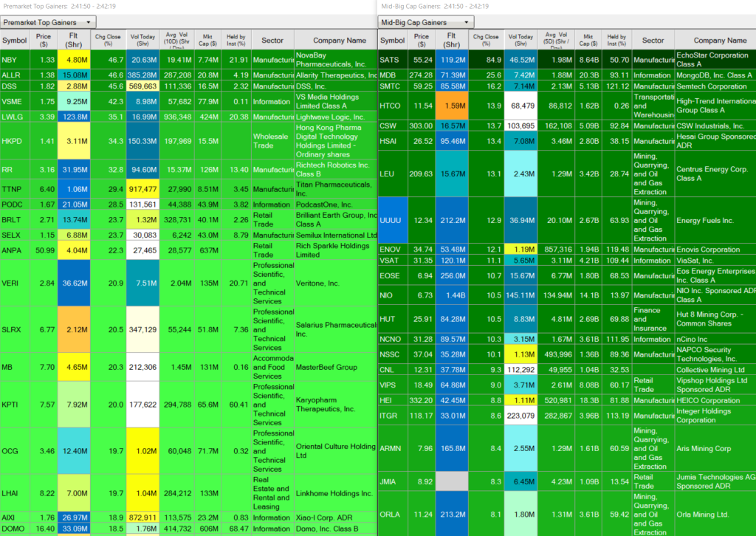Click the LHAI symbol cell
The height and width of the screenshot is (536, 756).
[15, 494]
